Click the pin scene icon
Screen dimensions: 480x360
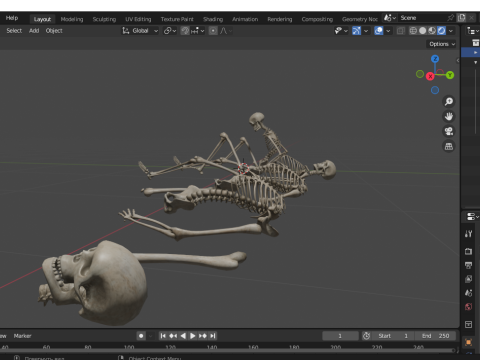451,18
